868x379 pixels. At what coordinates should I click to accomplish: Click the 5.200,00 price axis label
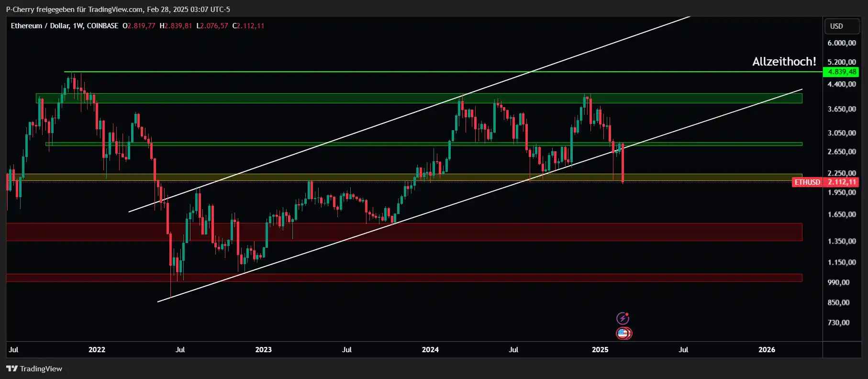[x=842, y=62]
